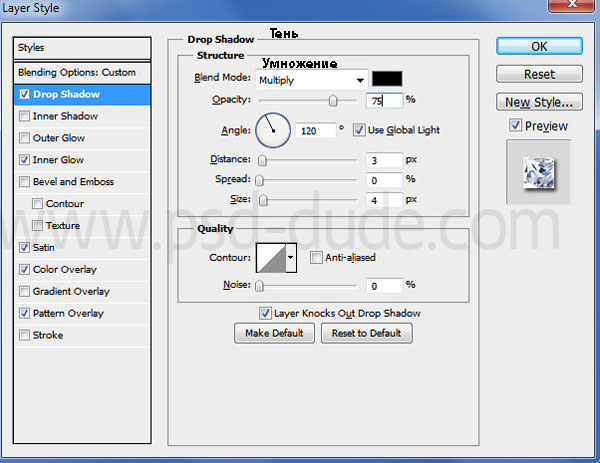Click the Size slider handle
Image resolution: width=600 pixels, height=463 pixels.
[x=263, y=200]
